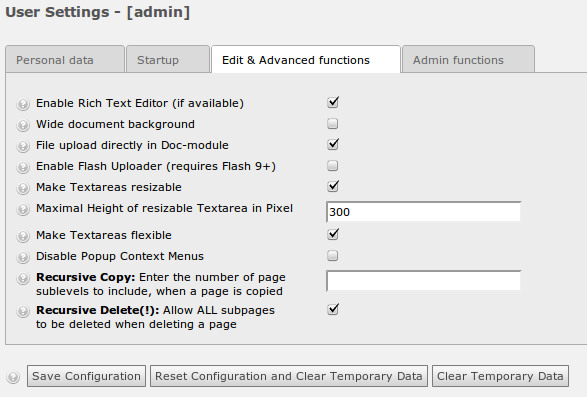Click help icon next to File upload directly
This screenshot has width=587, height=397.
click(23, 146)
